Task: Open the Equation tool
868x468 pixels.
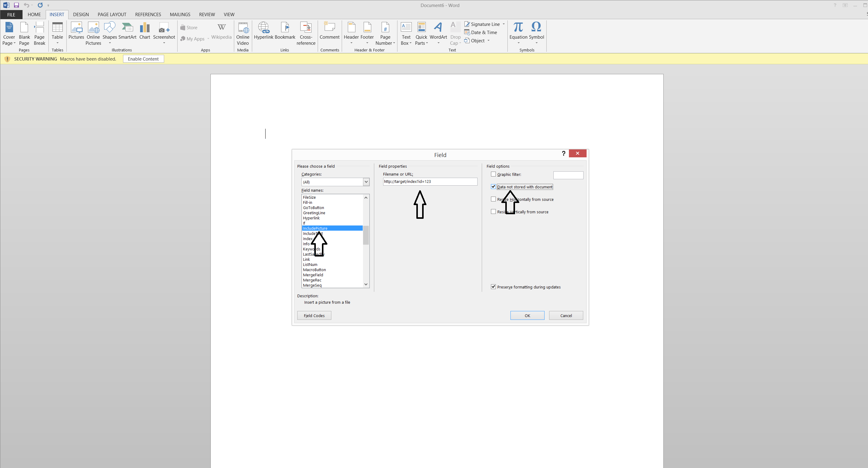Action: [x=518, y=33]
